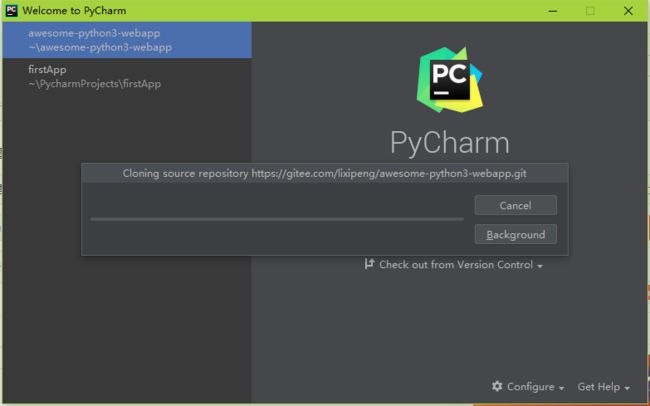Click the ~\awesome-python3-webapp path text
The image size is (650, 406).
coord(100,47)
